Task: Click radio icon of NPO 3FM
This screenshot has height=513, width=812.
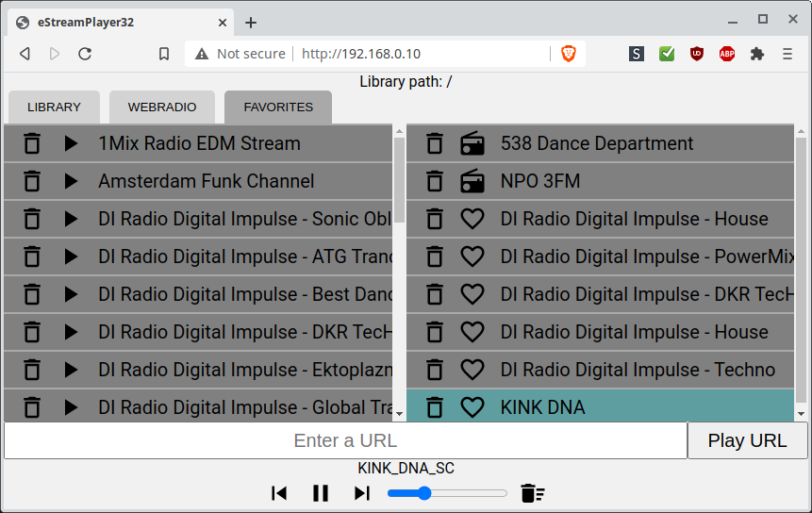Action: click(x=472, y=181)
